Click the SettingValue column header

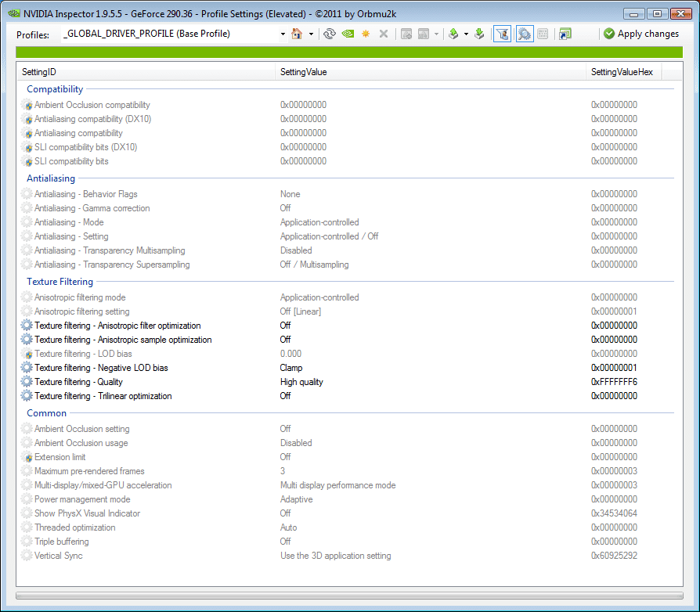coord(431,72)
